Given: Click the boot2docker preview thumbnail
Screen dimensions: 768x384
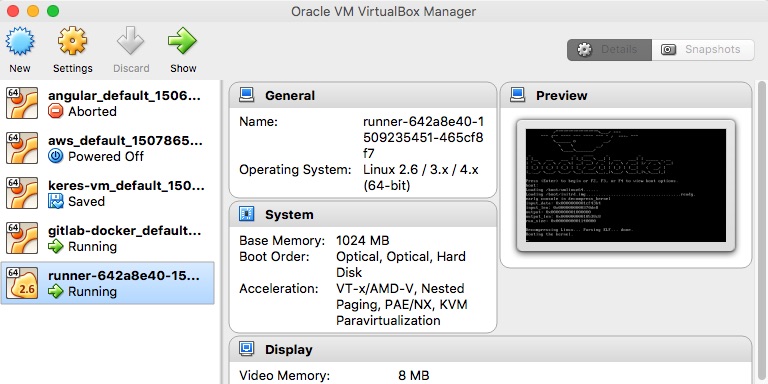Looking at the screenshot, I should click(625, 185).
